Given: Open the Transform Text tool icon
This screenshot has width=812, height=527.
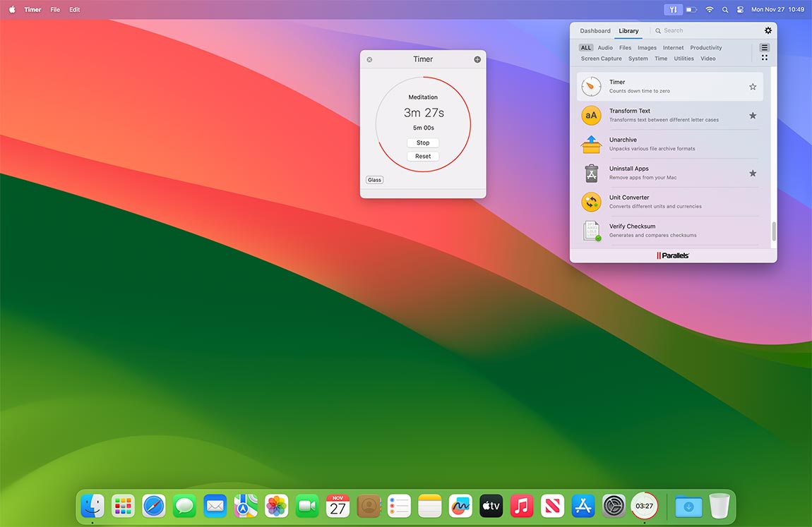Looking at the screenshot, I should (591, 115).
